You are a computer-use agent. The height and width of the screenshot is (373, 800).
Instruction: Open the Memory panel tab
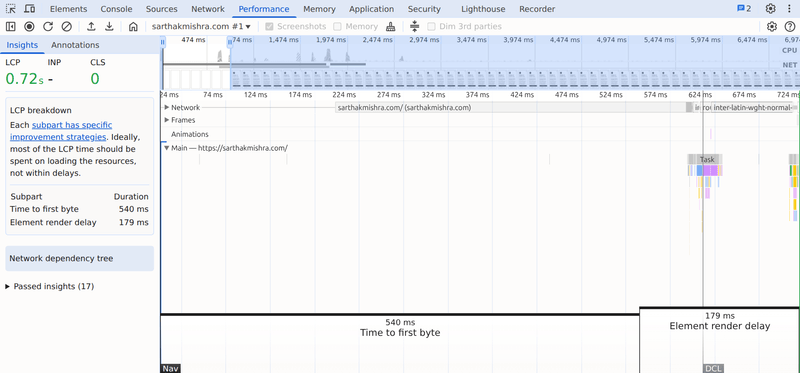[x=319, y=9]
